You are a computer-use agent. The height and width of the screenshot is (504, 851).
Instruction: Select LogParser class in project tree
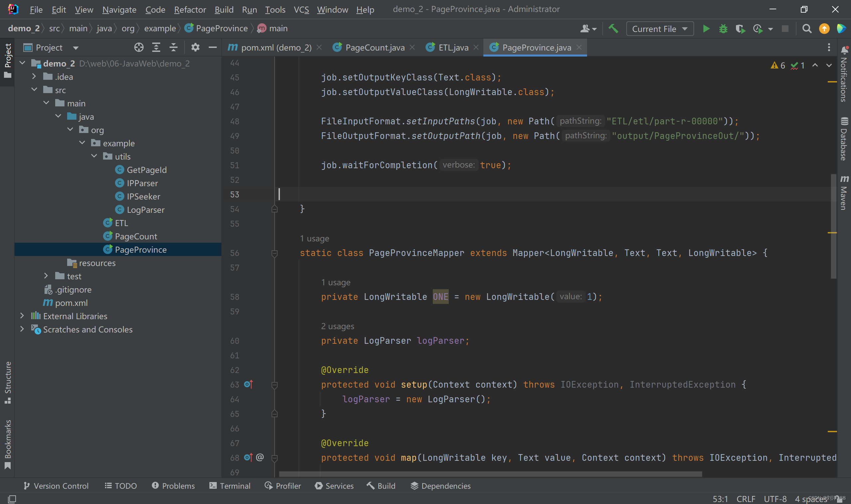[x=140, y=209]
